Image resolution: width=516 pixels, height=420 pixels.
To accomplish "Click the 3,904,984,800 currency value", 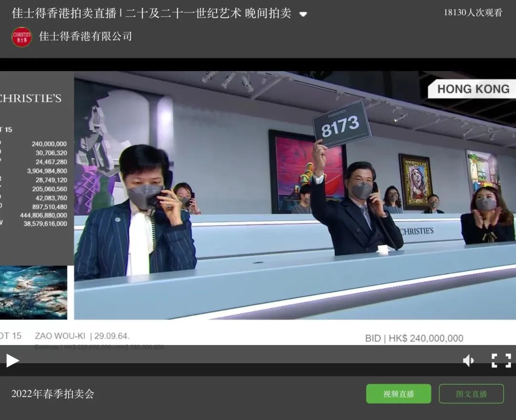I will point(47,171).
